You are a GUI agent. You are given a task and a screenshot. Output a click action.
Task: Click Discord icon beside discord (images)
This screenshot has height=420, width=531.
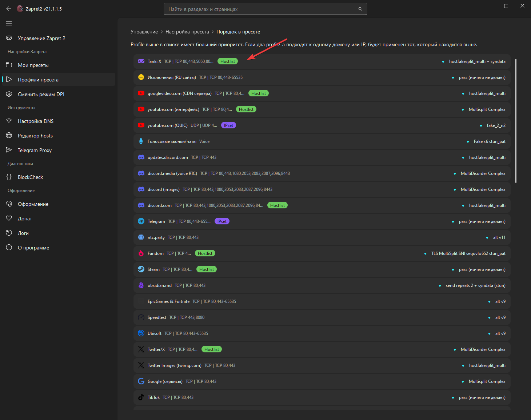[141, 189]
